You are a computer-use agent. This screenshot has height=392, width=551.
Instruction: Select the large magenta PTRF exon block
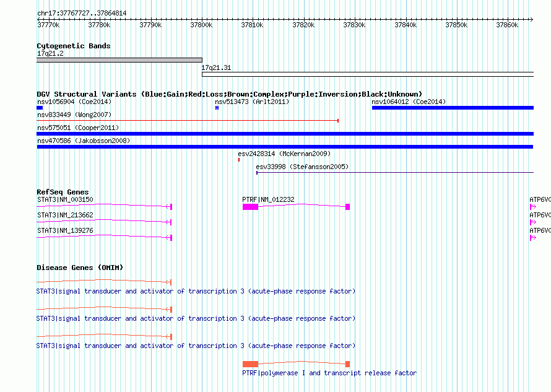pyautogui.click(x=251, y=207)
